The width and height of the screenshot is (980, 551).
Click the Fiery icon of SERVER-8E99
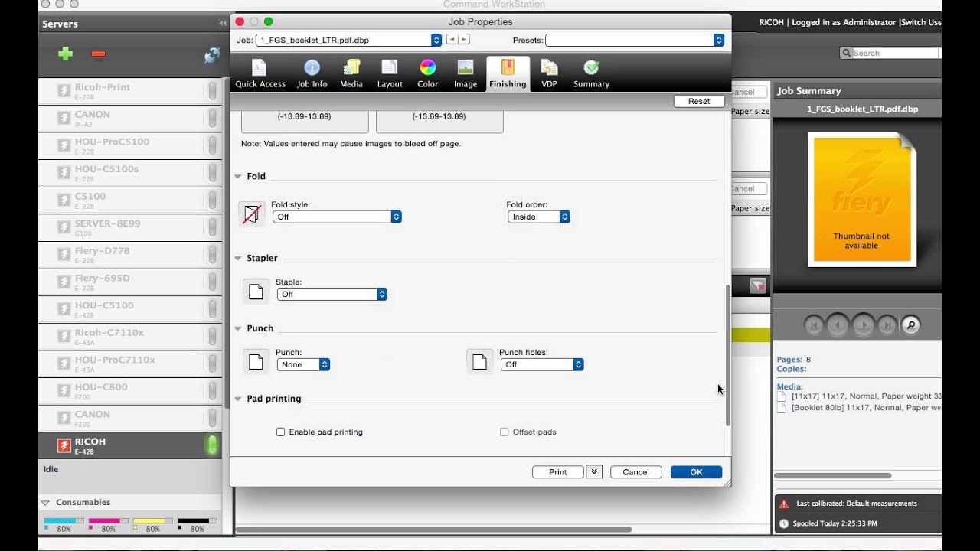pos(64,227)
